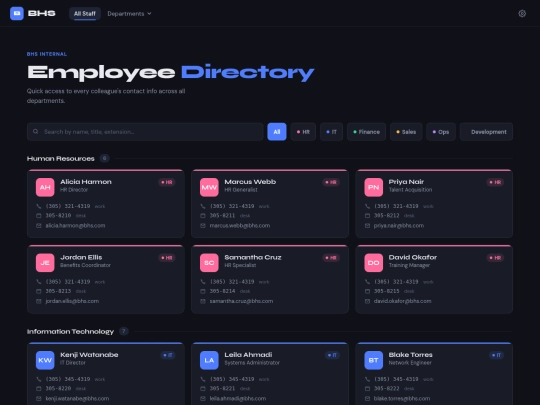Image resolution: width=540 pixels, height=405 pixels.
Task: Click email icon on Marcus Webb's card
Action: [203, 226]
